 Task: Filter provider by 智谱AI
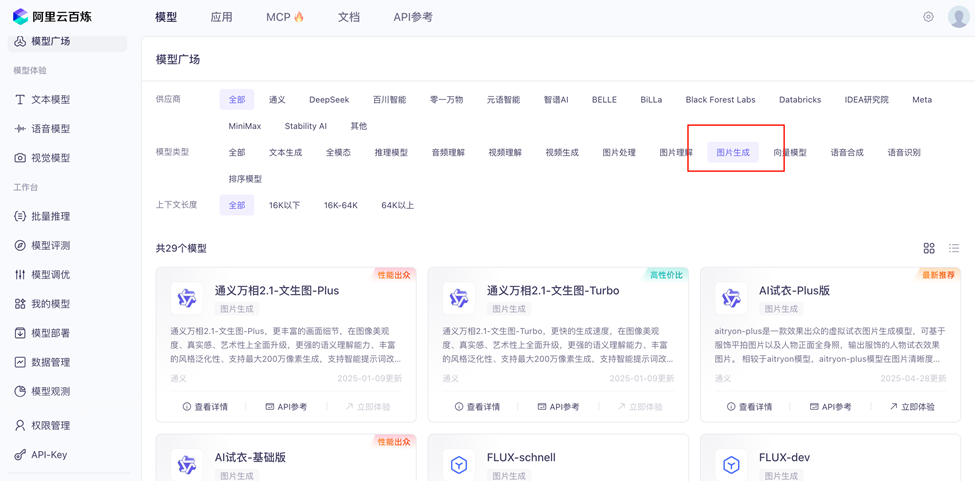click(x=556, y=99)
